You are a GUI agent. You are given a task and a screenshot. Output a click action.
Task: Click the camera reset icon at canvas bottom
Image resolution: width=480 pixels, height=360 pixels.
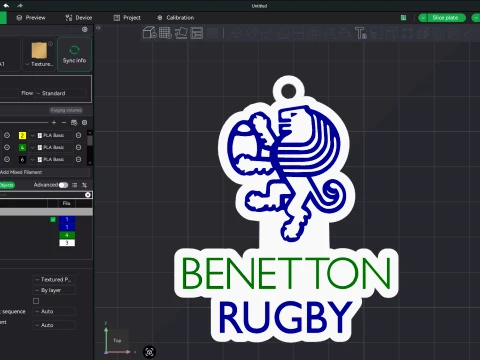click(x=149, y=352)
